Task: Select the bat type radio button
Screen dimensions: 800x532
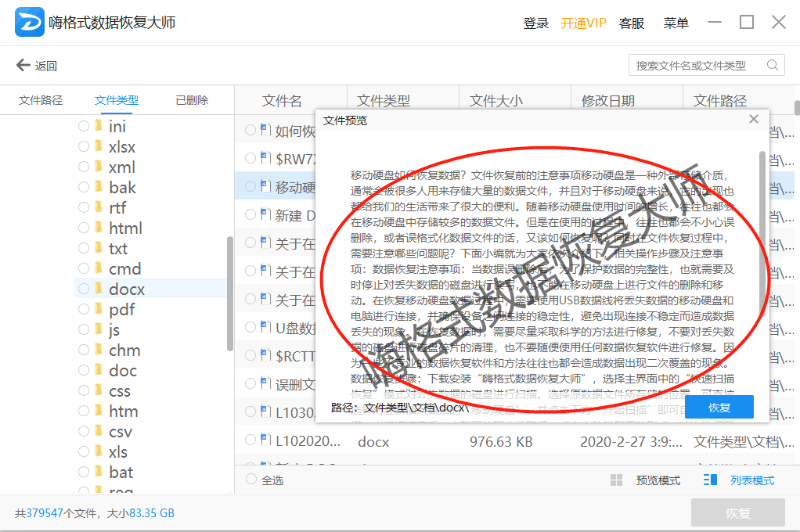Action: (84, 472)
